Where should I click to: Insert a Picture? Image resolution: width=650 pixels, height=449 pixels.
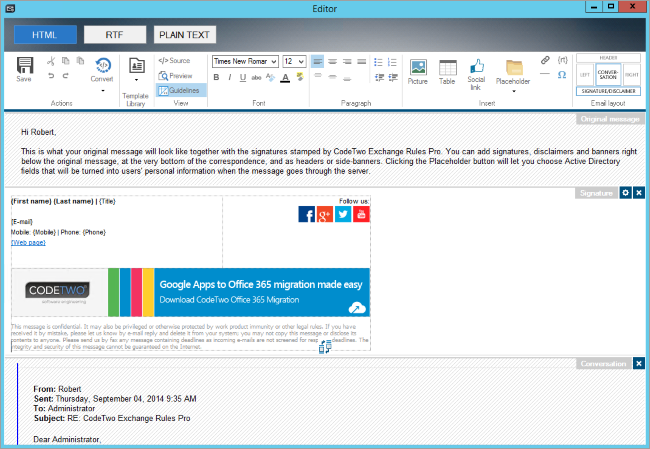tap(418, 72)
